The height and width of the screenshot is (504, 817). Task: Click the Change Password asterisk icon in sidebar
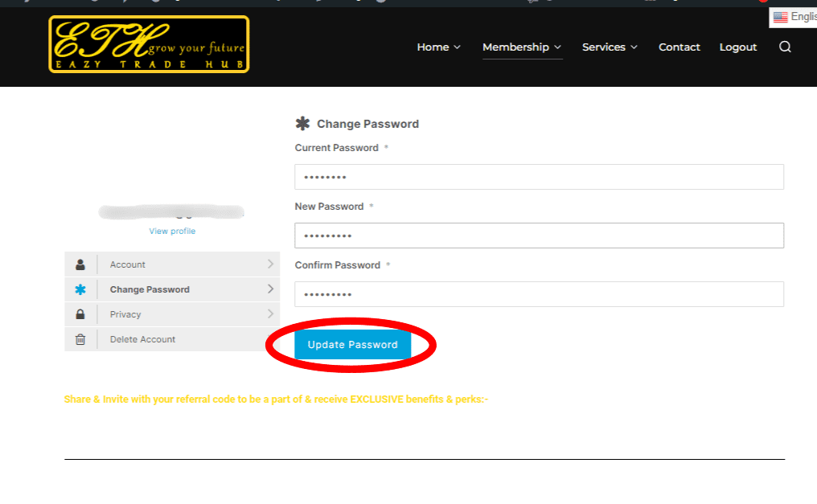click(x=80, y=289)
